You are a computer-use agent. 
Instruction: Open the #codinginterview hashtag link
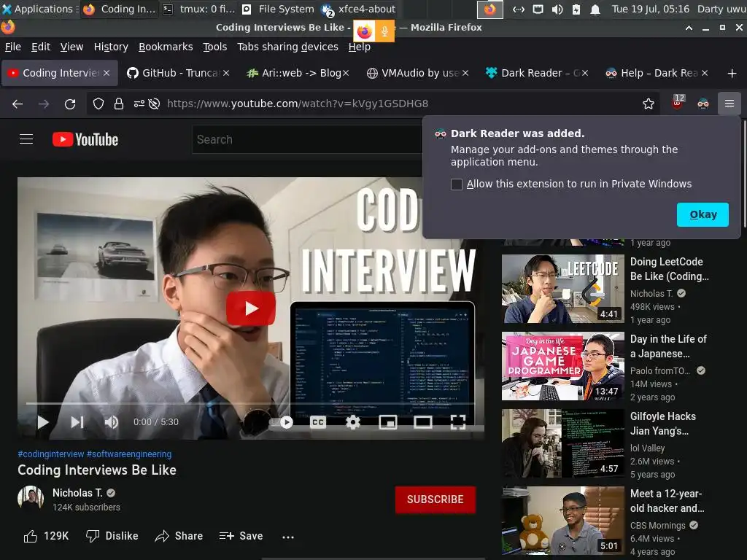(x=50, y=454)
